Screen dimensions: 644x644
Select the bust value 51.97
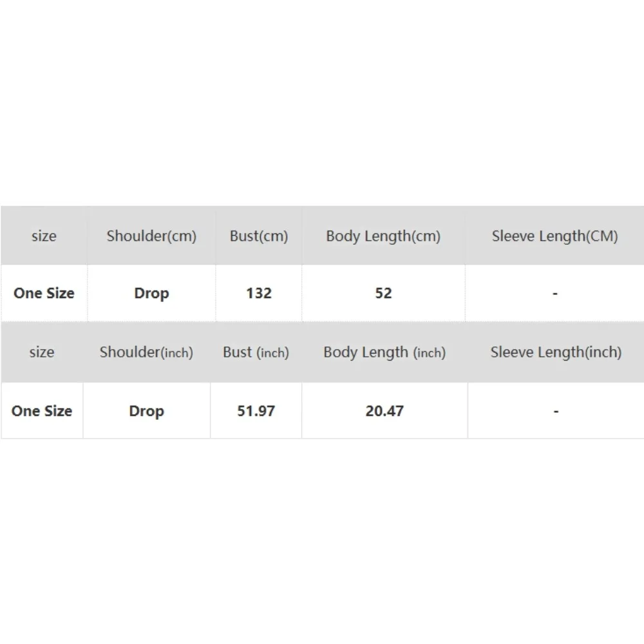(256, 411)
